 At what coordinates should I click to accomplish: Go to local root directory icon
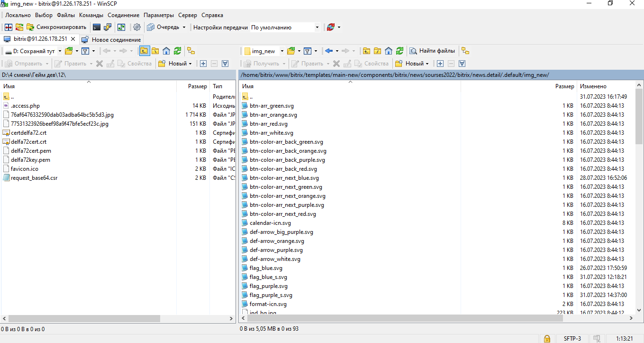point(155,51)
